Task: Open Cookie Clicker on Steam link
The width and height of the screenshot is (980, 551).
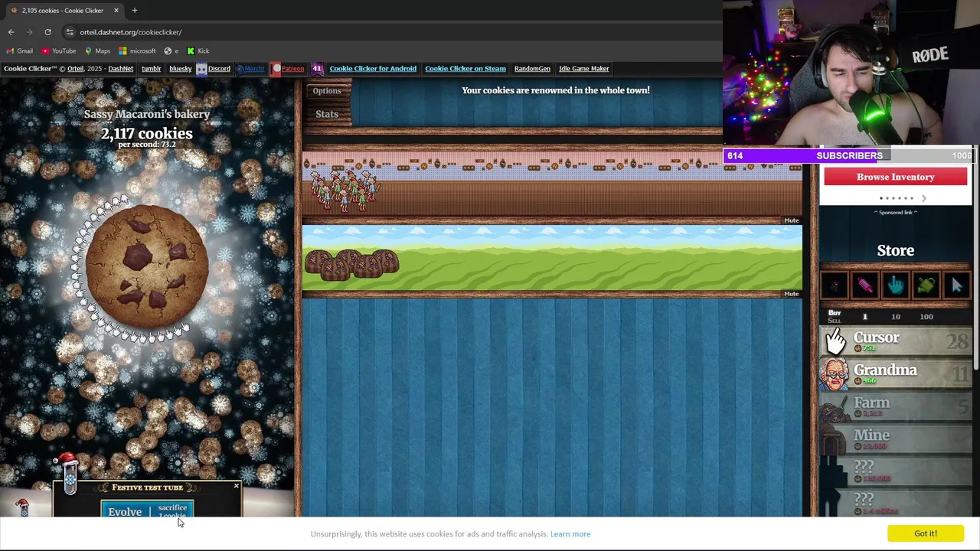Action: tap(465, 69)
